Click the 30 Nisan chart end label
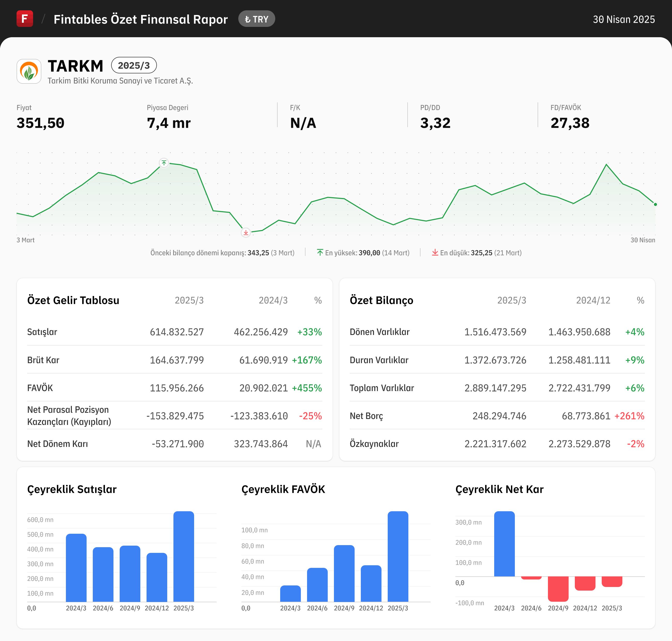This screenshot has width=672, height=641. 643,240
